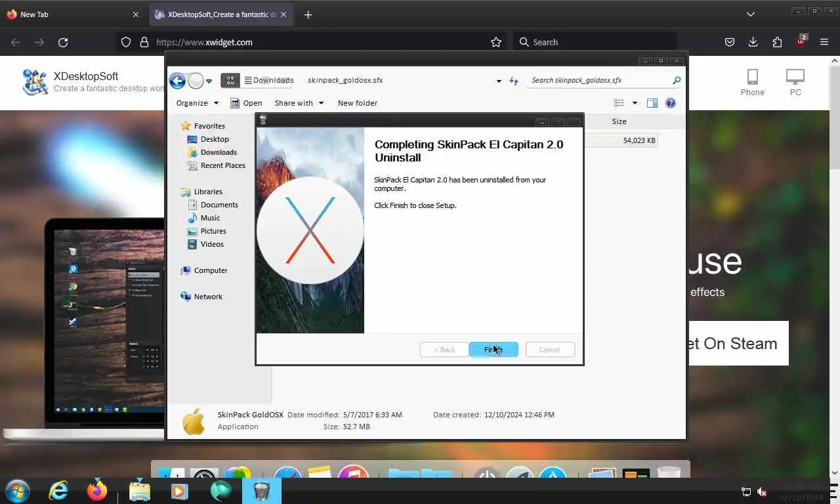Click the XDesktopSoft logo
840x504 pixels.
click(35, 82)
